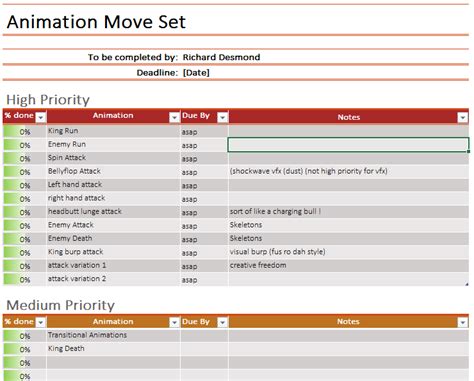Select the 0% cell for Transitional Animations

(x=25, y=336)
